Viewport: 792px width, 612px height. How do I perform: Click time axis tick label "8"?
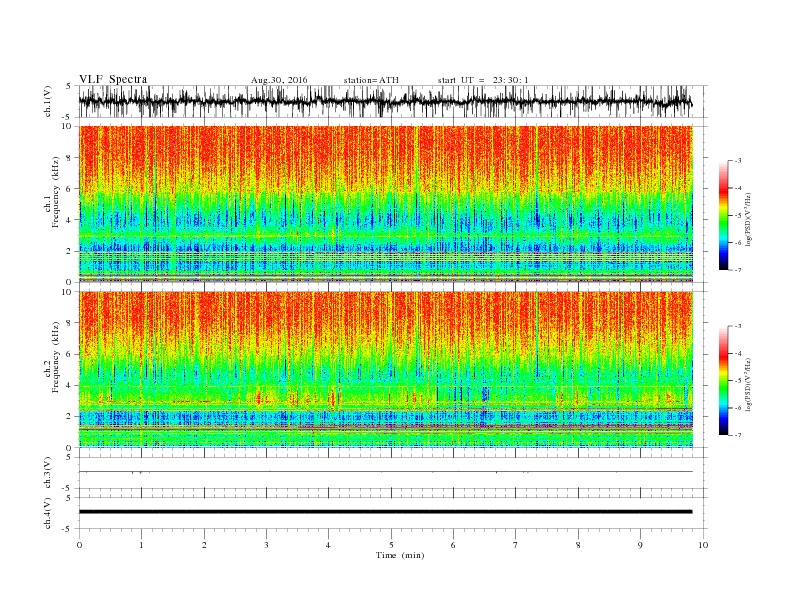pos(578,545)
